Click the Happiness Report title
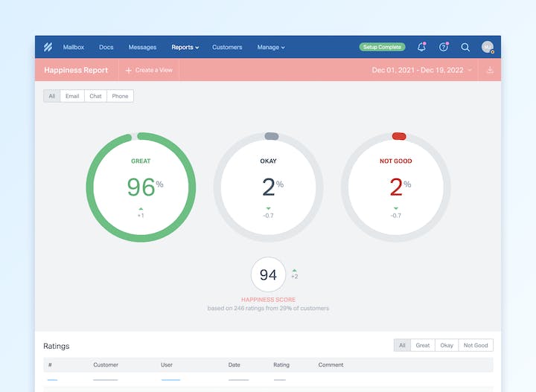Screen dimensions: 536x392 76,70
